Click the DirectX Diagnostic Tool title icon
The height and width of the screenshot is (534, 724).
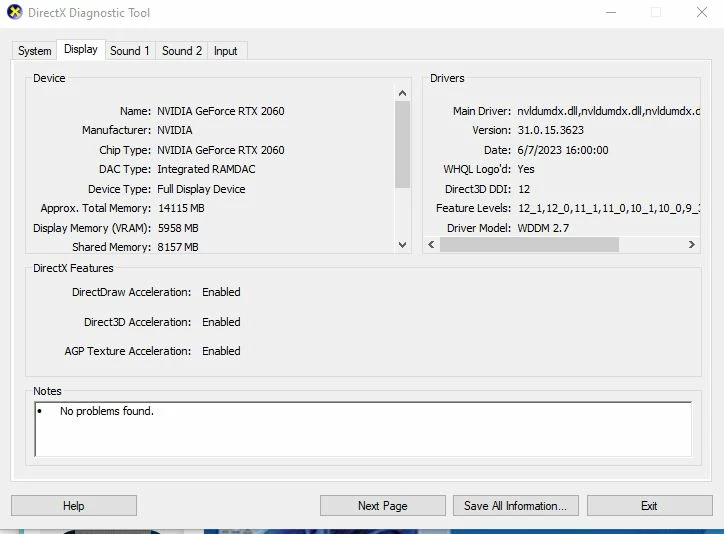point(14,12)
